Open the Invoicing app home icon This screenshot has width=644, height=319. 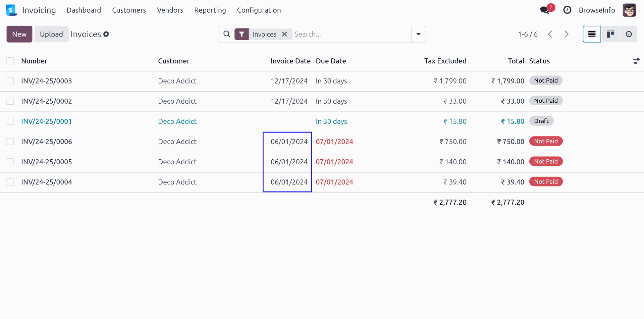coord(11,10)
